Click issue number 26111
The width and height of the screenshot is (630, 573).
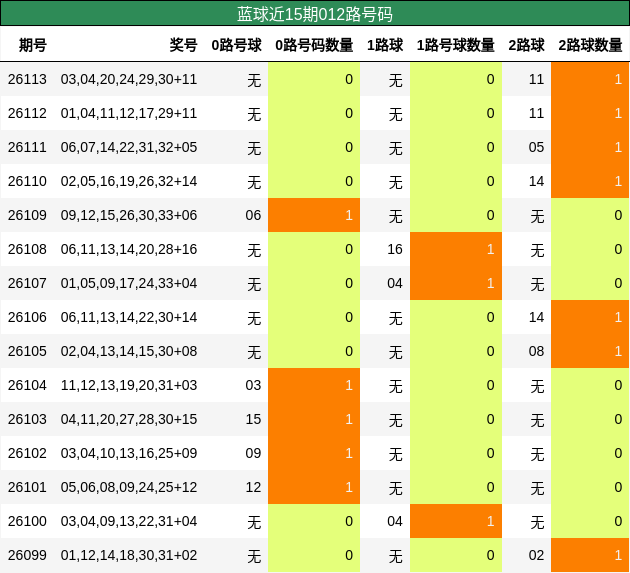click(x=27, y=147)
